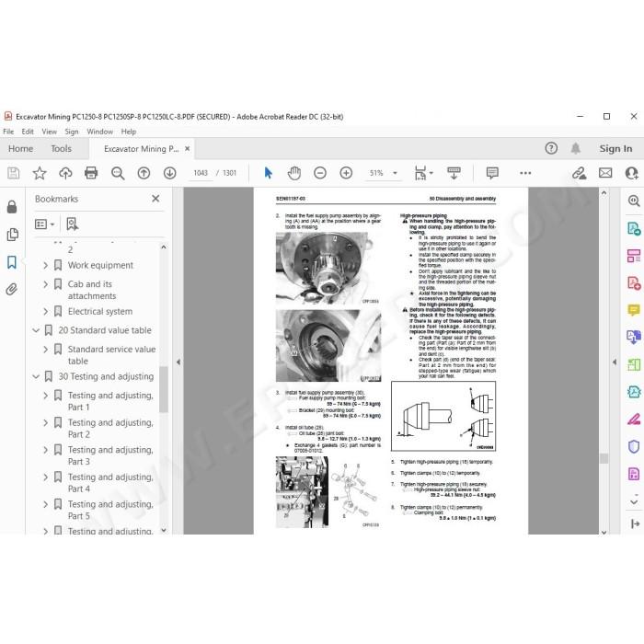Select Testing and adjusting, Part 5 bookmark
The height and width of the screenshot is (644, 644).
pos(110,510)
